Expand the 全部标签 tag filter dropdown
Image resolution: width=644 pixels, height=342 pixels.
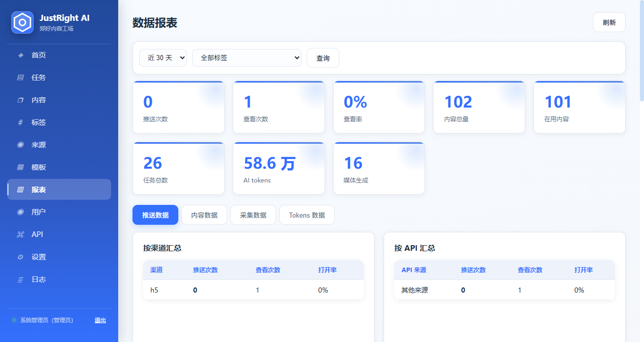247,58
